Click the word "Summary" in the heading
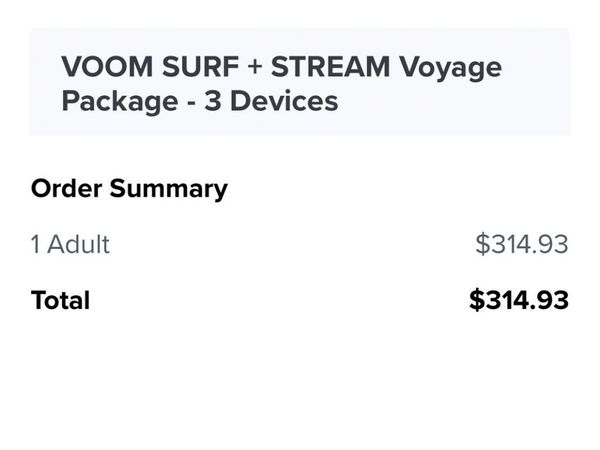Screen dimensions: 600x450 tap(167, 188)
